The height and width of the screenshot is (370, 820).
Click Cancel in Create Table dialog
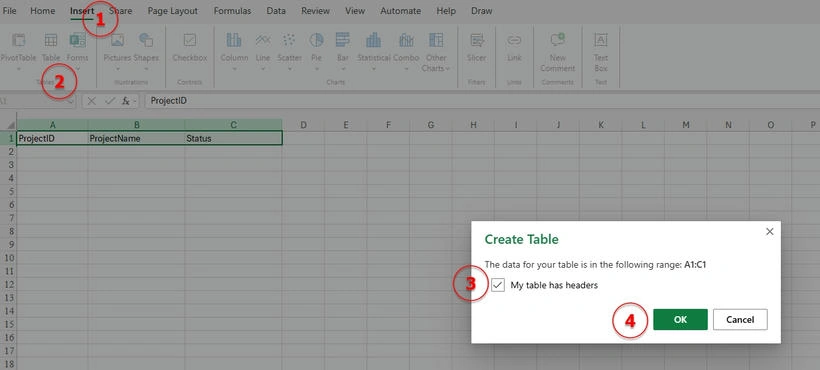tap(740, 319)
